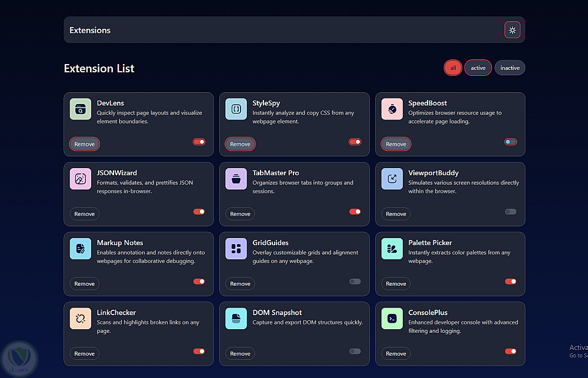This screenshot has height=378, width=588.
Task: Click the light/dark theme sun icon
Action: [x=512, y=30]
